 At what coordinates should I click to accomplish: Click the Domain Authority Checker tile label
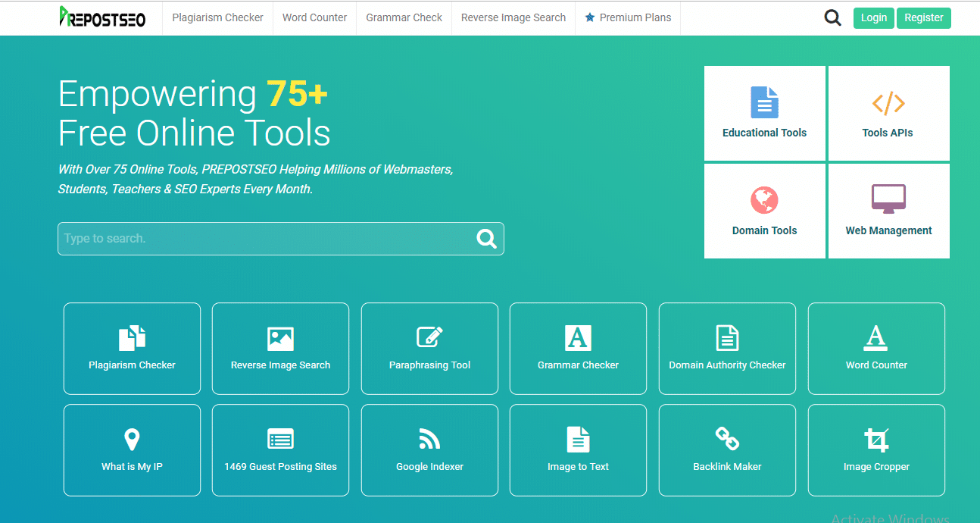pyautogui.click(x=727, y=365)
